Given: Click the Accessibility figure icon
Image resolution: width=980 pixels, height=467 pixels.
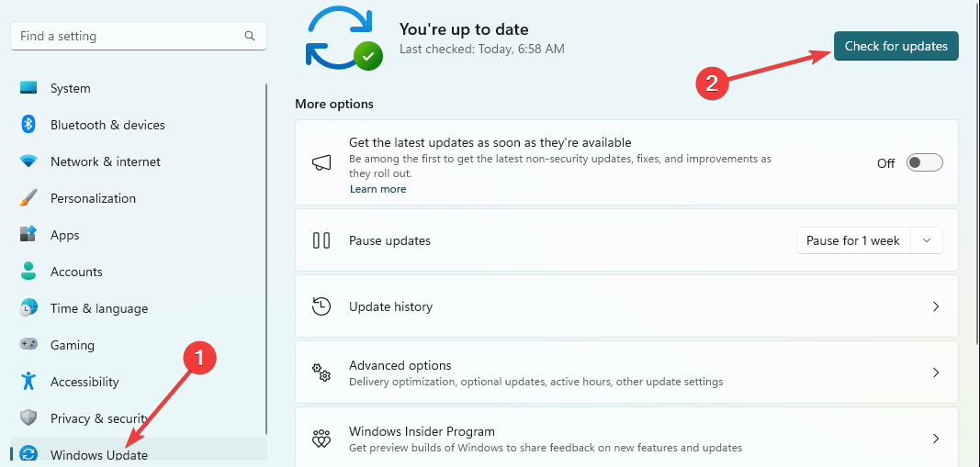Looking at the screenshot, I should [28, 381].
